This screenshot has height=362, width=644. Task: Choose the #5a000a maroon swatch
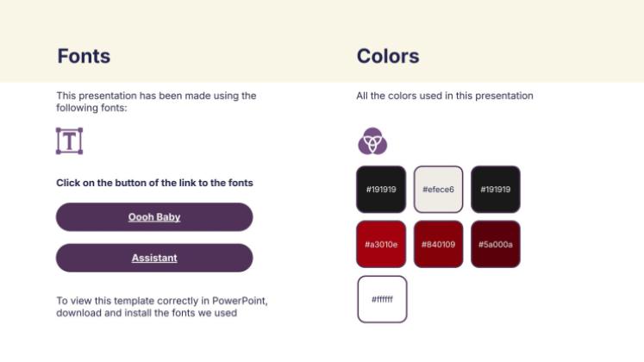click(495, 244)
